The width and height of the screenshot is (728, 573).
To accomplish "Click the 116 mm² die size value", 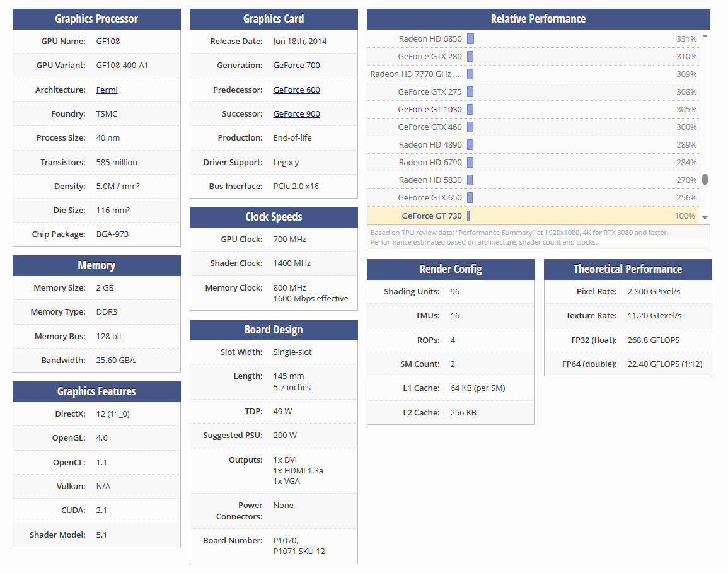I will [x=113, y=211].
